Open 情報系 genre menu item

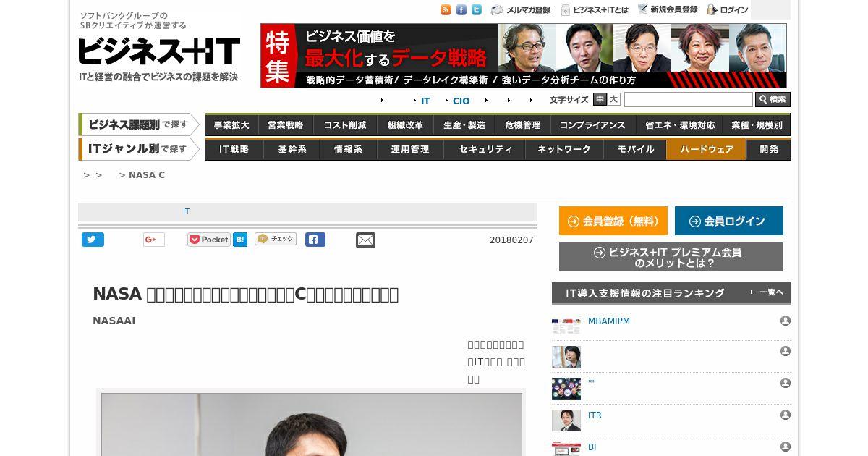[x=348, y=149]
